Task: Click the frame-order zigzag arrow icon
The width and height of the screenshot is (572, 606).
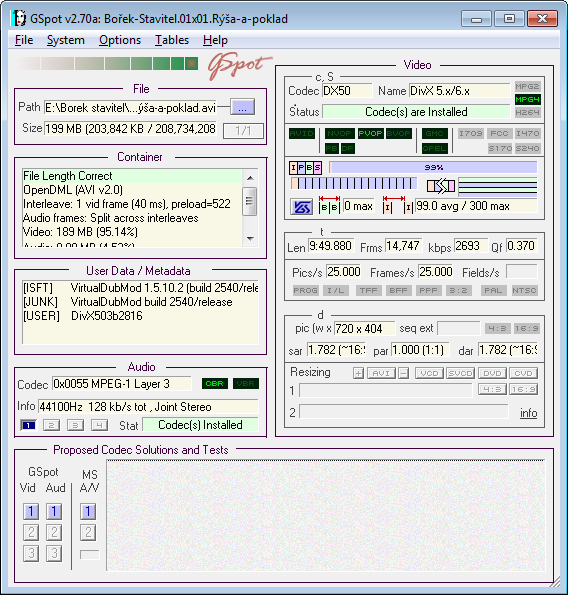Action: [x=441, y=186]
